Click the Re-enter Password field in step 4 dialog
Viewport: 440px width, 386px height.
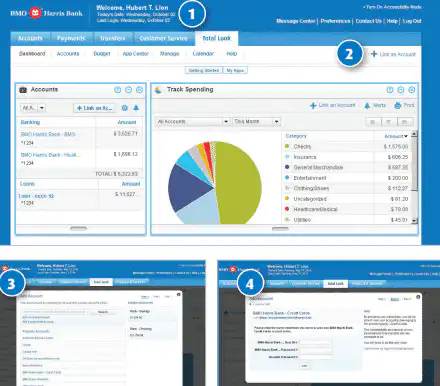[316, 357]
